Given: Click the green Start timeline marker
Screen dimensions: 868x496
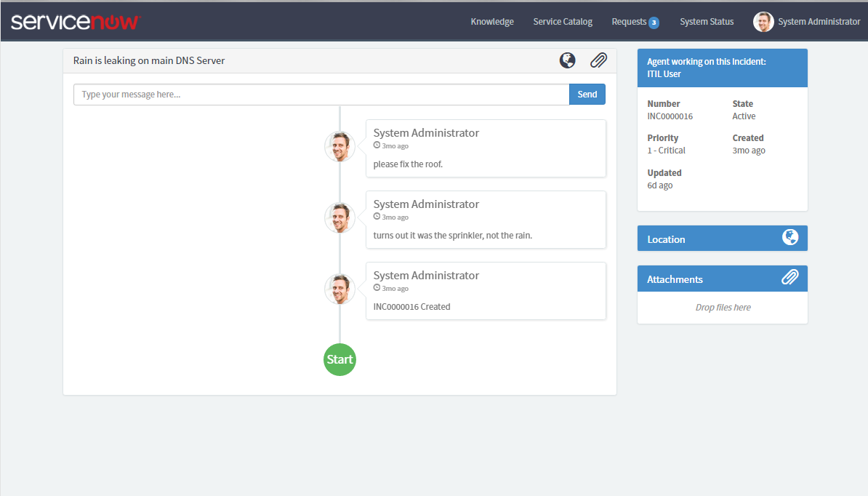Looking at the screenshot, I should coord(339,360).
